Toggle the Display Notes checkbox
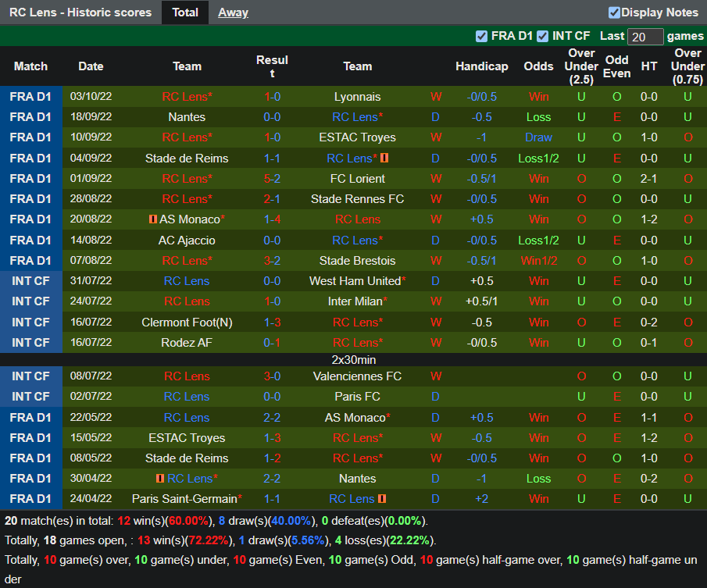Image resolution: width=707 pixels, height=588 pixels. (614, 12)
